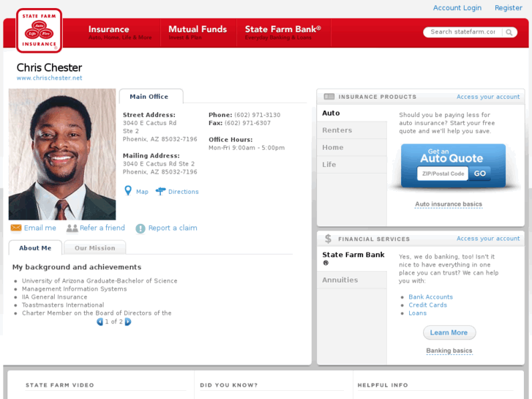Open Auto insurance basics link
This screenshot has width=532, height=399.
[449, 204]
